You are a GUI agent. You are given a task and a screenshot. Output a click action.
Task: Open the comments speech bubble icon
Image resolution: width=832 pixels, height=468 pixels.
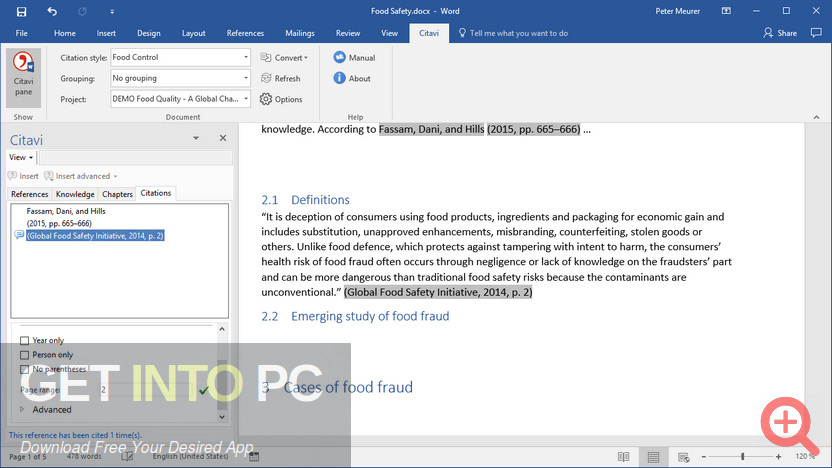point(816,33)
